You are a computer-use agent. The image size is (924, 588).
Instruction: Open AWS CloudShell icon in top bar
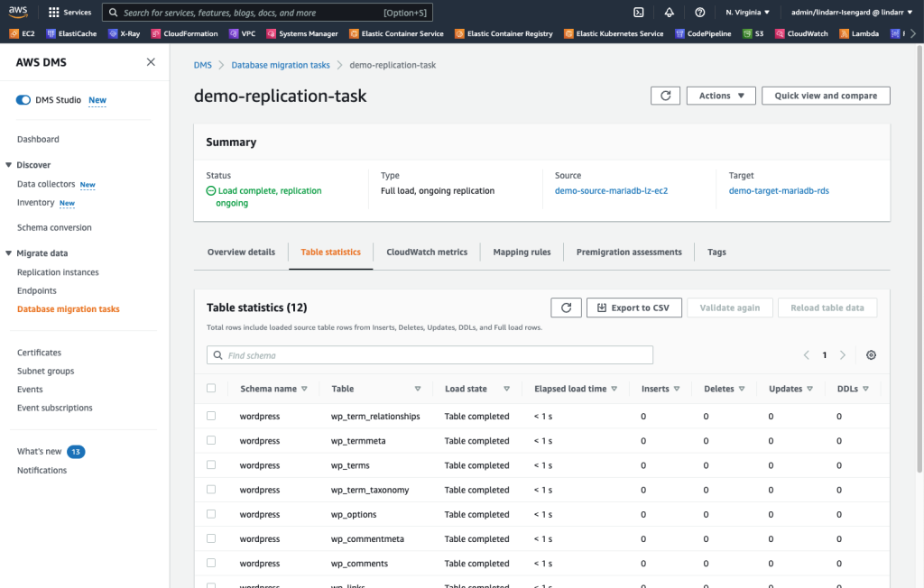(x=638, y=13)
